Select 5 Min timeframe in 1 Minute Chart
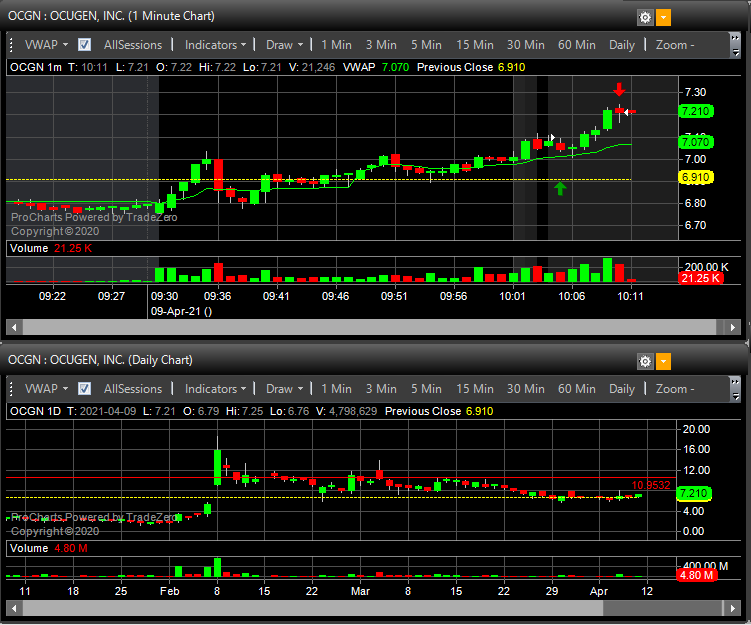 tap(426, 45)
